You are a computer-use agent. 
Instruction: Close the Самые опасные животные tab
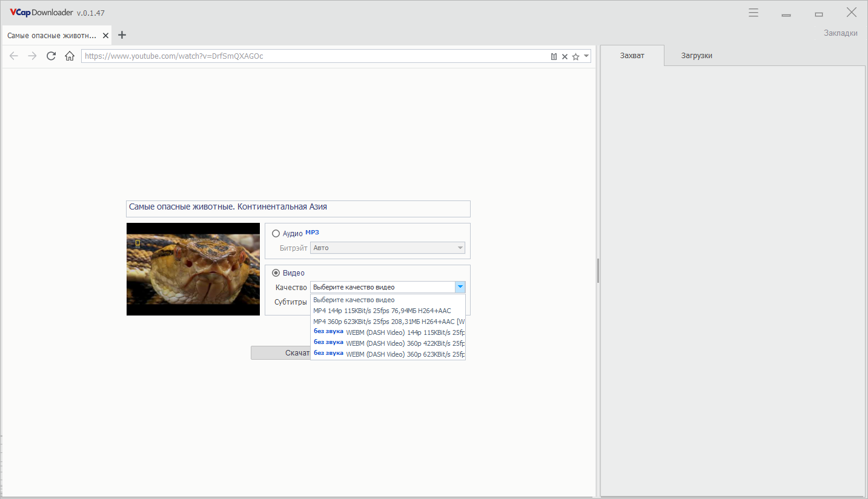[x=106, y=36]
